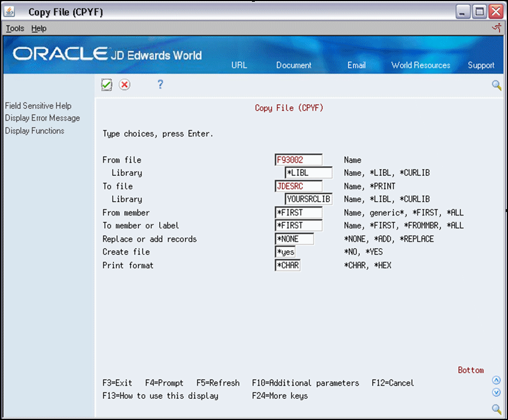Open World Resources link
This screenshot has height=420, width=508.
coord(420,65)
